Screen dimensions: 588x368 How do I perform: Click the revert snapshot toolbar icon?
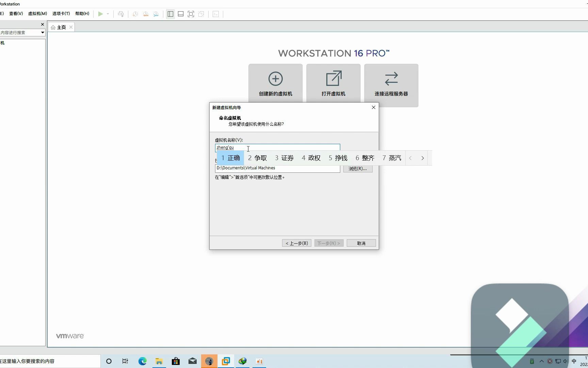145,14
